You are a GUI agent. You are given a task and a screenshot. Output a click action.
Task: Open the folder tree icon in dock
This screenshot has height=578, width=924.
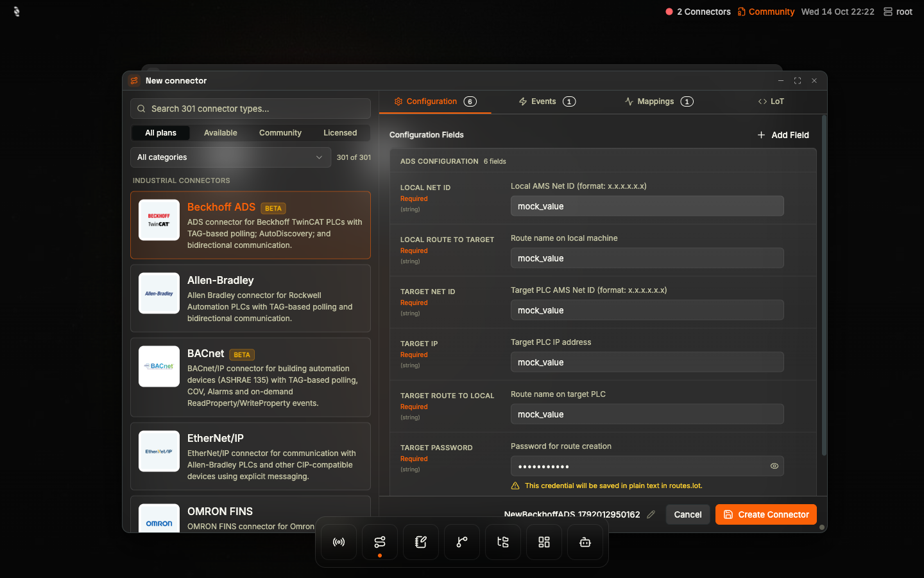coord(503,542)
